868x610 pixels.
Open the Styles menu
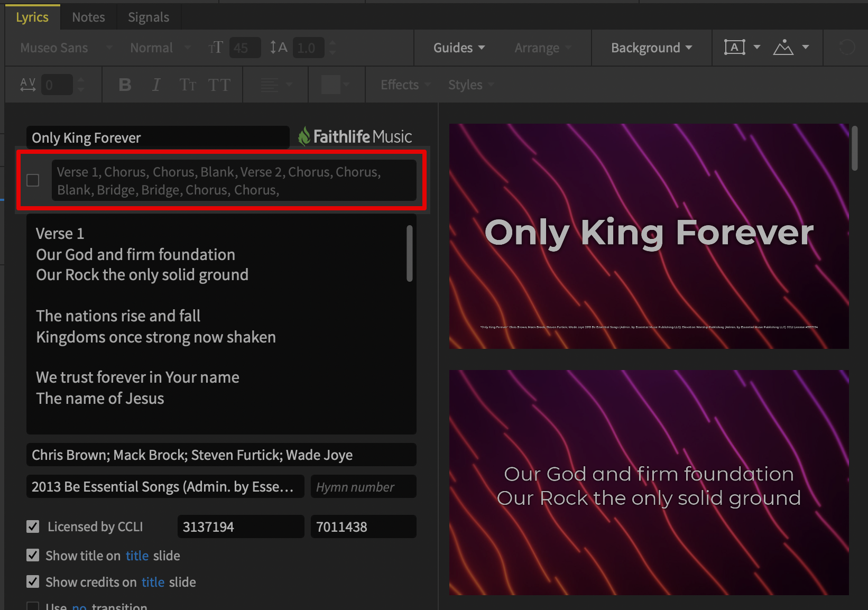tap(470, 85)
